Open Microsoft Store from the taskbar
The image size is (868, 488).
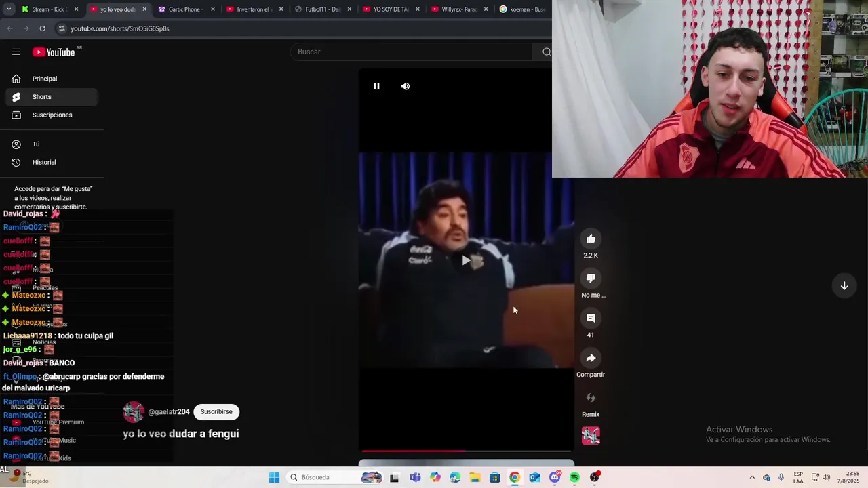[495, 477]
